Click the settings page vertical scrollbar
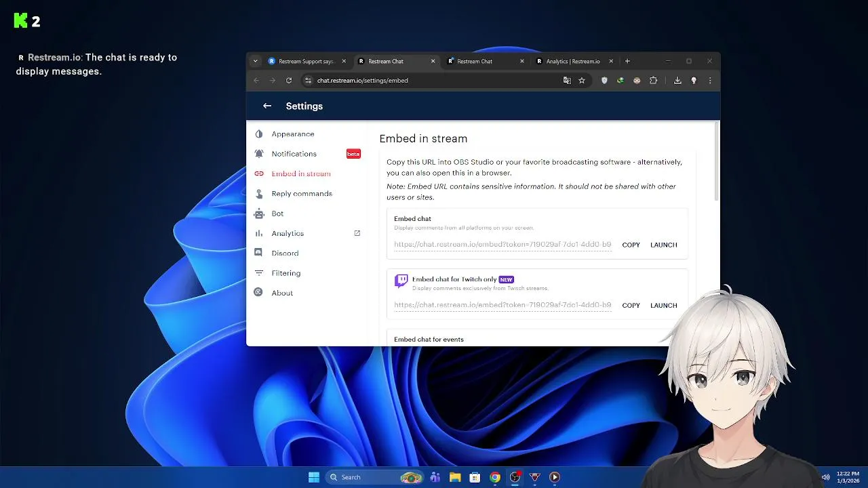The width and height of the screenshot is (868, 488). click(717, 161)
